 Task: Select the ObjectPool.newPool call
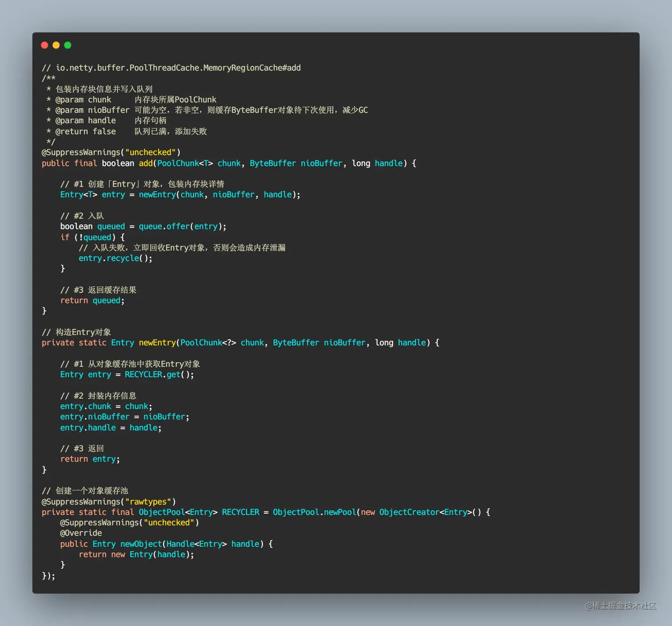coord(314,512)
